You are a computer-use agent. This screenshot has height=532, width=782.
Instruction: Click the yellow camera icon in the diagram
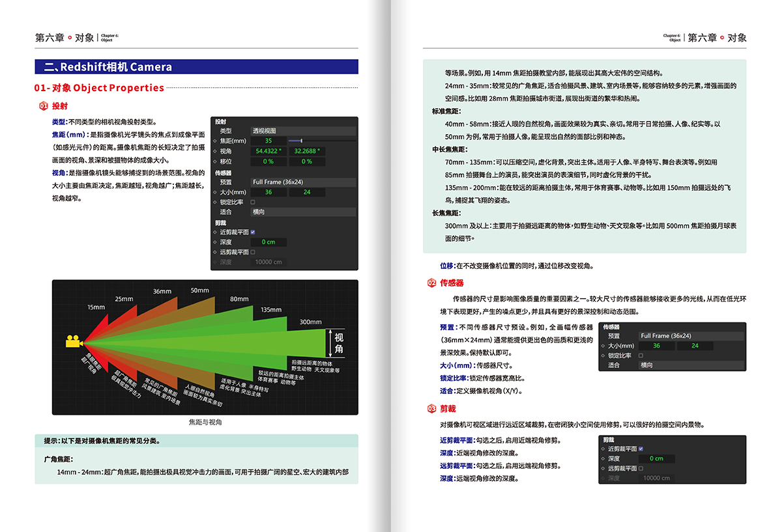(x=73, y=341)
